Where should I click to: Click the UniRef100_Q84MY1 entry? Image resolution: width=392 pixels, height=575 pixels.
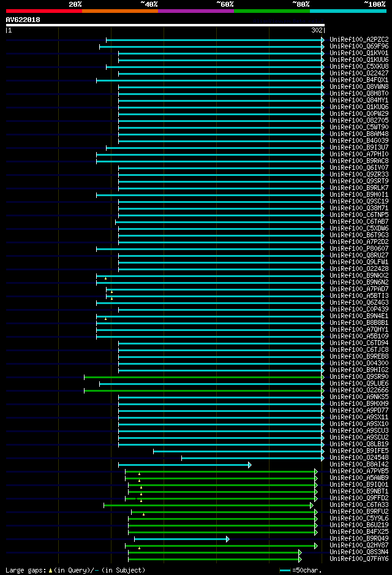359,100
